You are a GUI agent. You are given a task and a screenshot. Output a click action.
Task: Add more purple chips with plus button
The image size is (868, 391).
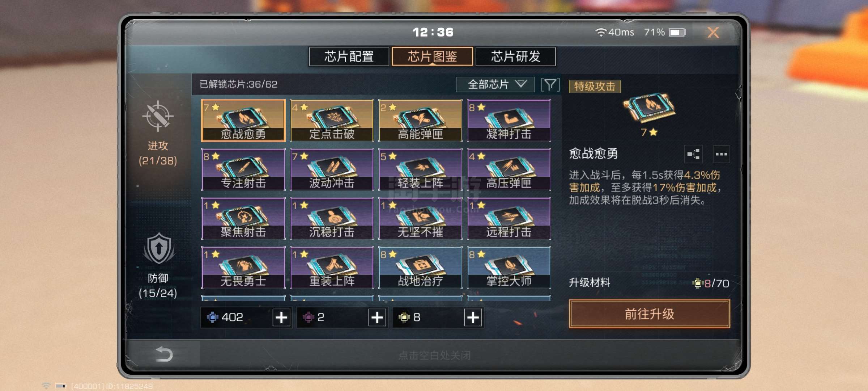point(377,318)
